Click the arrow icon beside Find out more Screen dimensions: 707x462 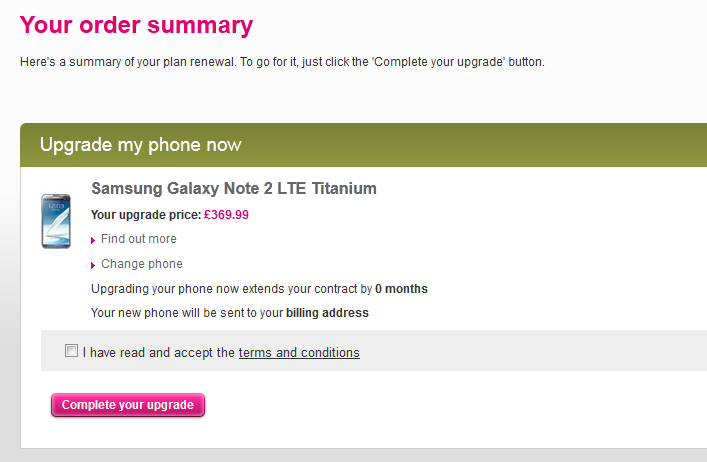(x=94, y=240)
